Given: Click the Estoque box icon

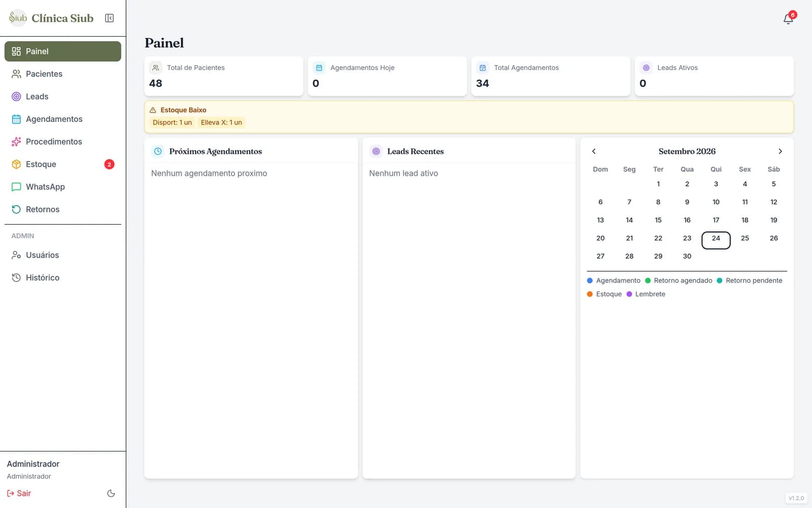Looking at the screenshot, I should pyautogui.click(x=16, y=165).
